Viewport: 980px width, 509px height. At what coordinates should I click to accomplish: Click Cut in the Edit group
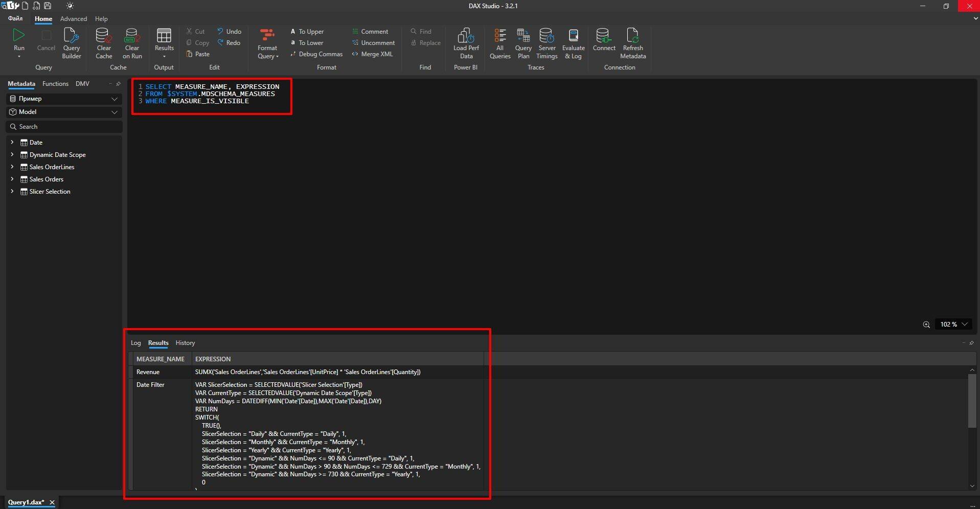click(196, 32)
